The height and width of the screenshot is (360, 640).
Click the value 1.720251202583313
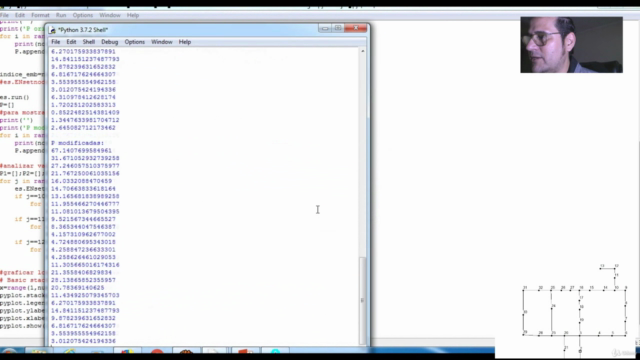83,105
